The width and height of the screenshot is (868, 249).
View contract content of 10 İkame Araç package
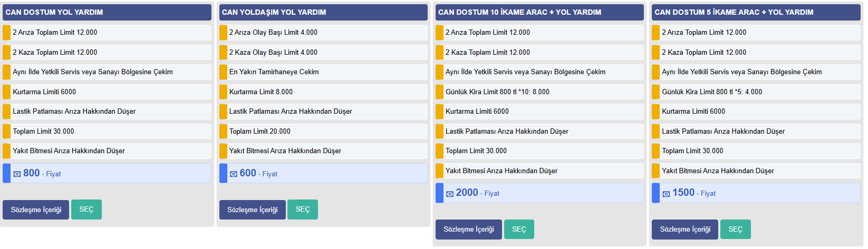point(469,230)
